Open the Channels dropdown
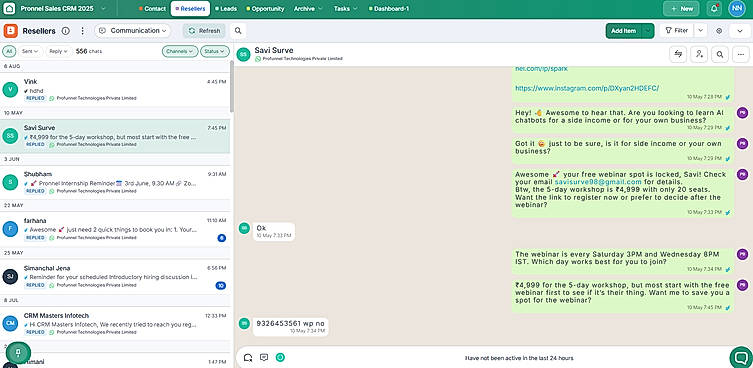This screenshot has width=753, height=368. pos(180,51)
